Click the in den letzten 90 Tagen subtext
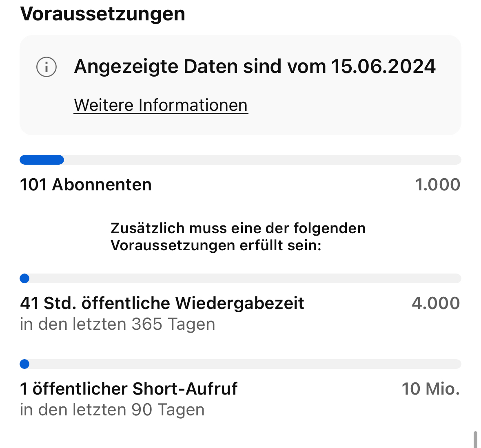The height and width of the screenshot is (448, 481). 112,410
